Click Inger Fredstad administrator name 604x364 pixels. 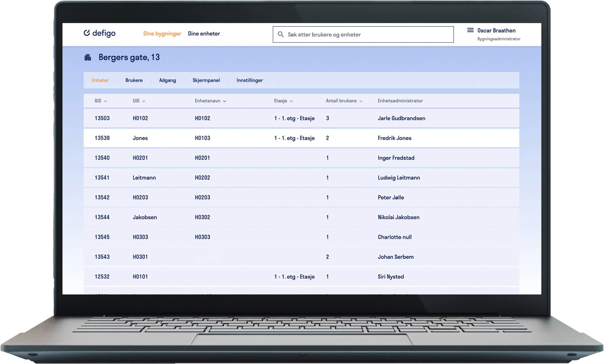[x=396, y=158]
